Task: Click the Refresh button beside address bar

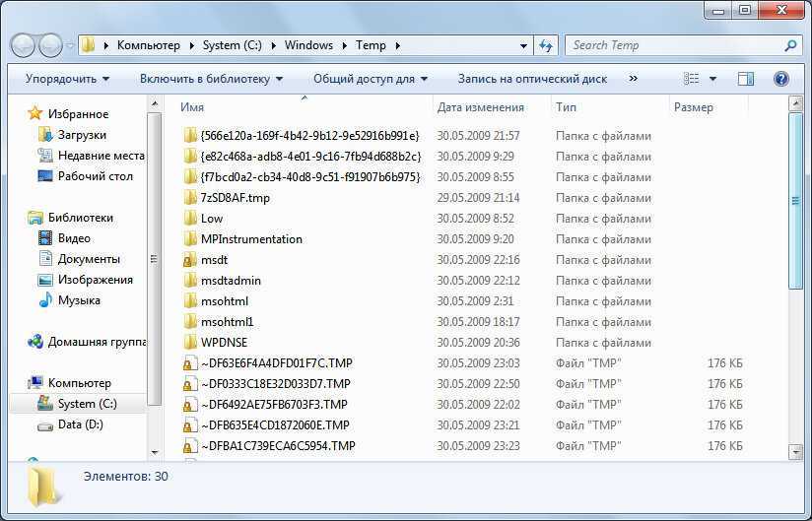Action: click(x=546, y=45)
